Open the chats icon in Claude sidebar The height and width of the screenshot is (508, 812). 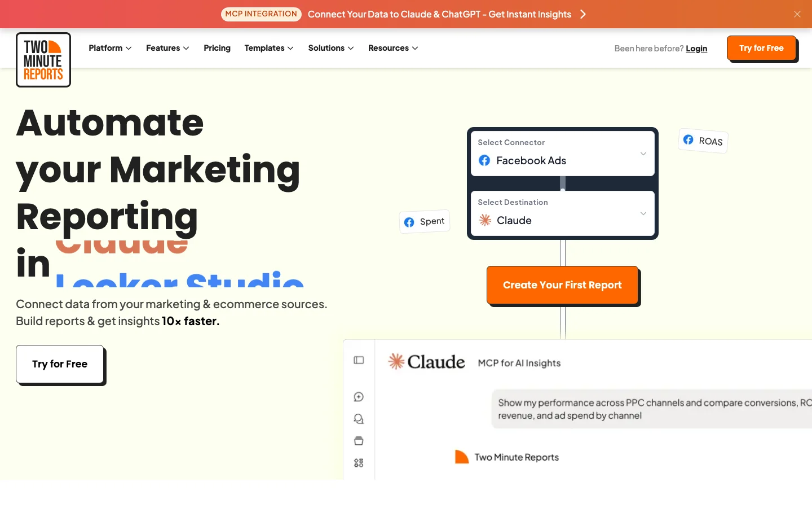click(359, 419)
